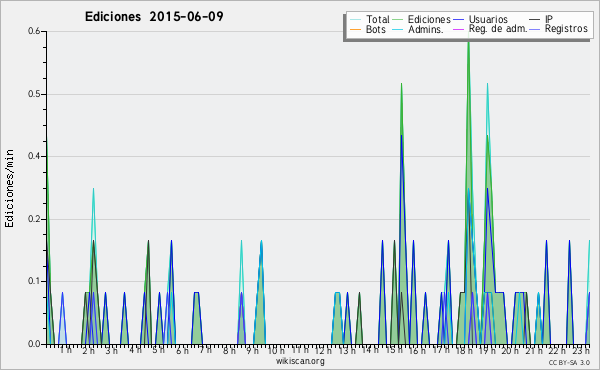The image size is (600, 370).
Task: Click the 18 h axis tick label
Action: click(x=464, y=350)
